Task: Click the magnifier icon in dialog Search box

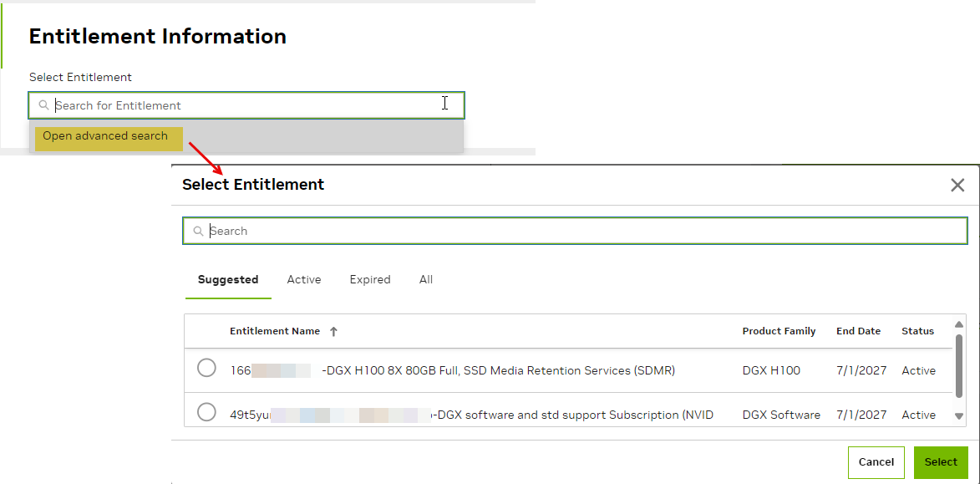Action: [198, 232]
